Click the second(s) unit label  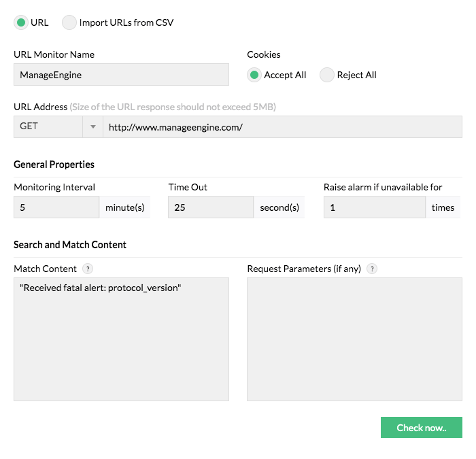pos(279,207)
